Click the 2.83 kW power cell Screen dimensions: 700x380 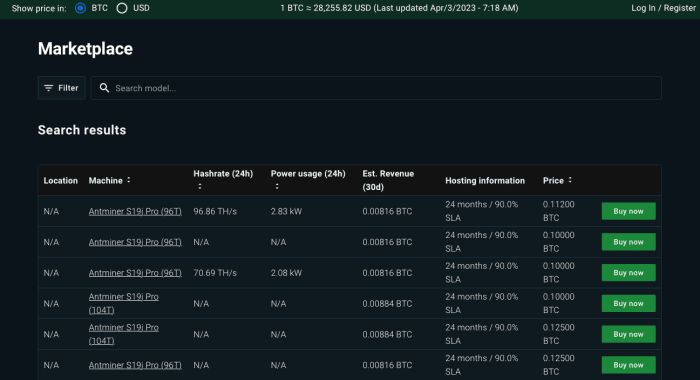[286, 211]
